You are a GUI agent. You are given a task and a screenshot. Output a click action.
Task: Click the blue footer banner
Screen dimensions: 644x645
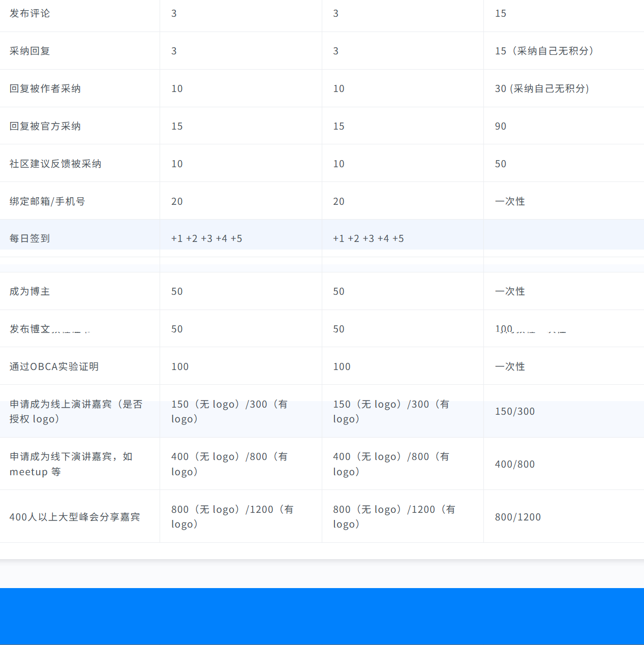[322, 616]
